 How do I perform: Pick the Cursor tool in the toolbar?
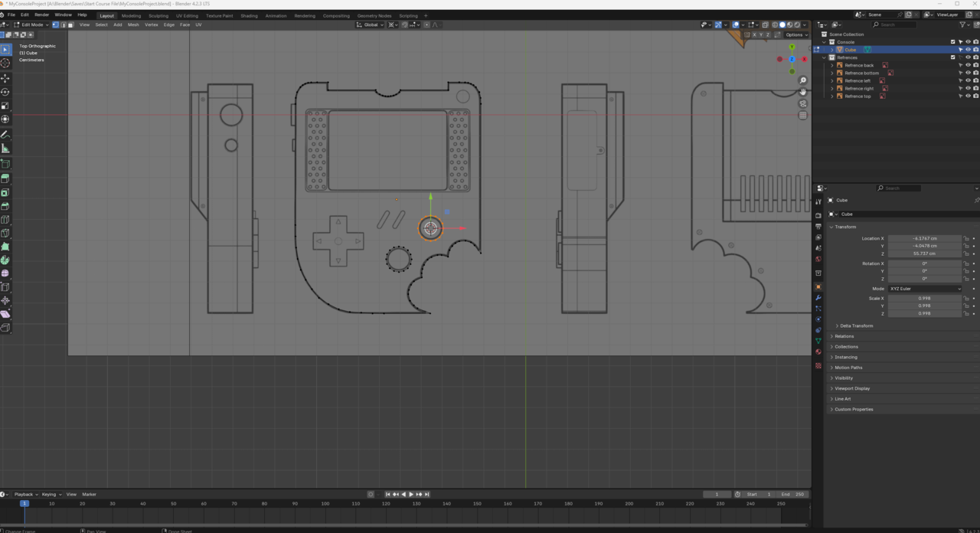(x=5, y=63)
